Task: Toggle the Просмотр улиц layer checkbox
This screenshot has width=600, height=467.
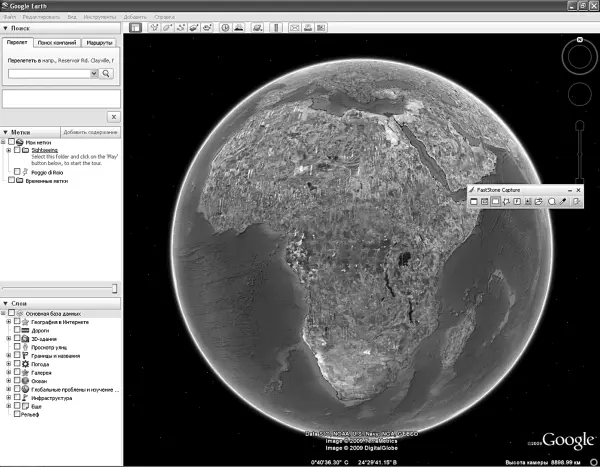Action: click(x=17, y=346)
